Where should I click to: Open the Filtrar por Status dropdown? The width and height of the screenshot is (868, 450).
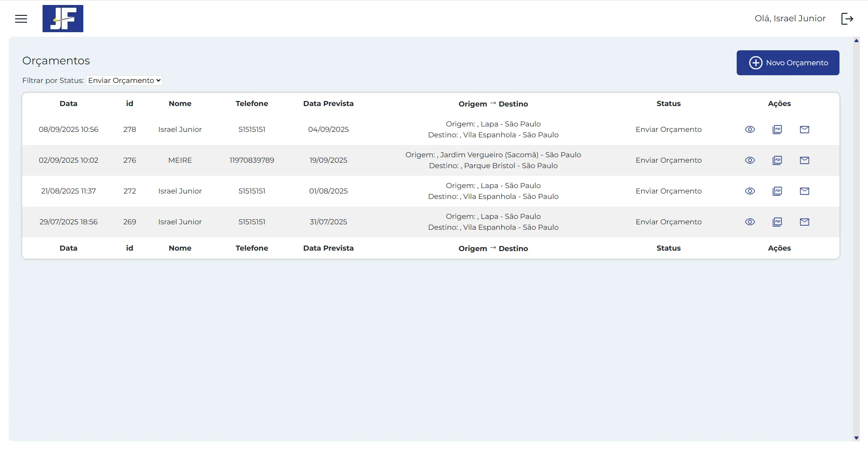pos(124,80)
